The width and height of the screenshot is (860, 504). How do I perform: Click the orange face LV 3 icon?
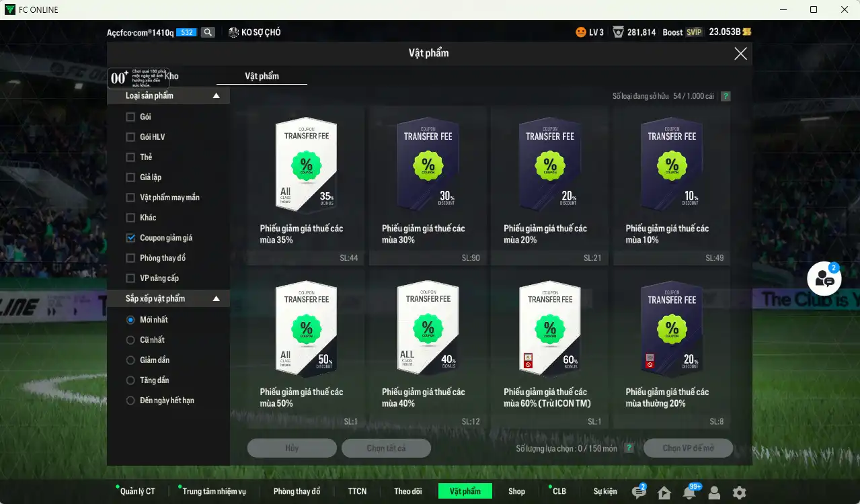[581, 32]
